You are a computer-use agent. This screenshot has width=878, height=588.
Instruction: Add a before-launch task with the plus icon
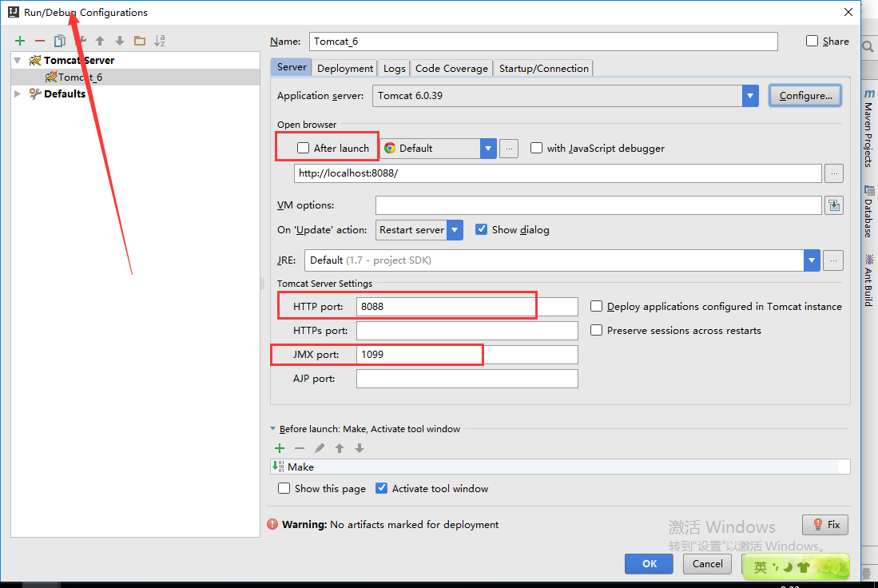(x=280, y=448)
